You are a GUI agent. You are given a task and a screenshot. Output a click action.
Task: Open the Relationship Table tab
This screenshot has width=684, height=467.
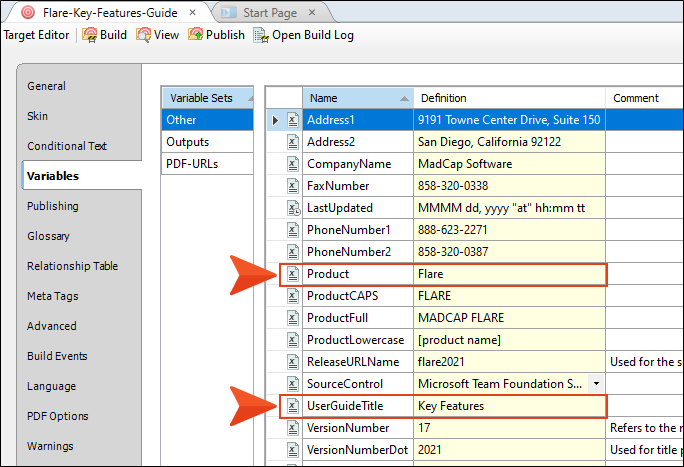[x=72, y=266]
